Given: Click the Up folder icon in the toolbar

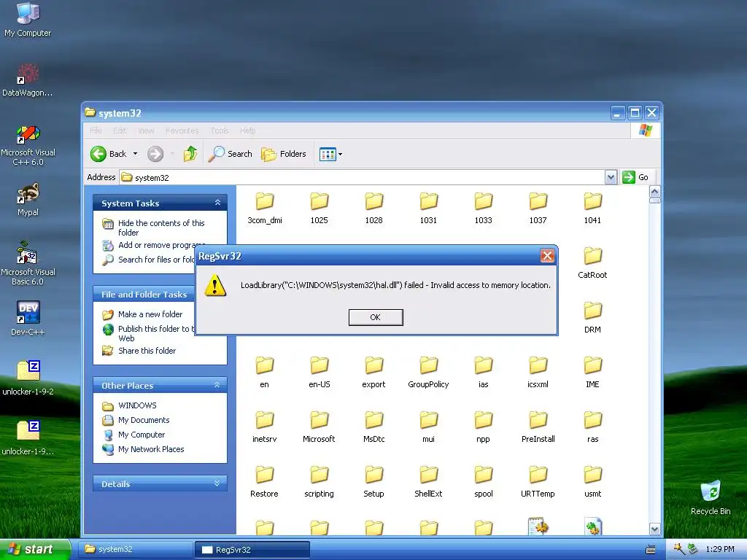Looking at the screenshot, I should pyautogui.click(x=190, y=154).
